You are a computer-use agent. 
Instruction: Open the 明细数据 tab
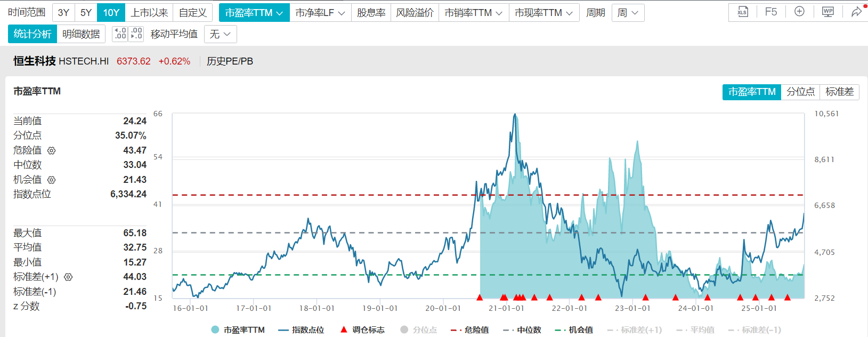click(x=81, y=34)
